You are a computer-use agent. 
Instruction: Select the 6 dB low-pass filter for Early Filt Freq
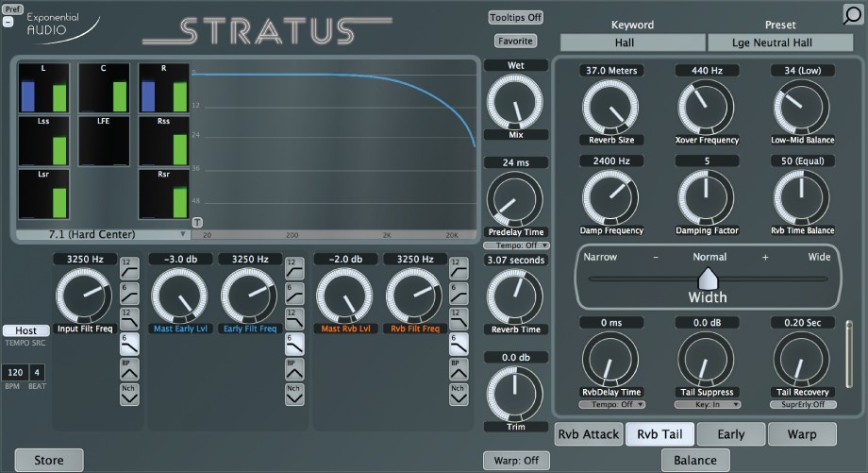(x=294, y=345)
